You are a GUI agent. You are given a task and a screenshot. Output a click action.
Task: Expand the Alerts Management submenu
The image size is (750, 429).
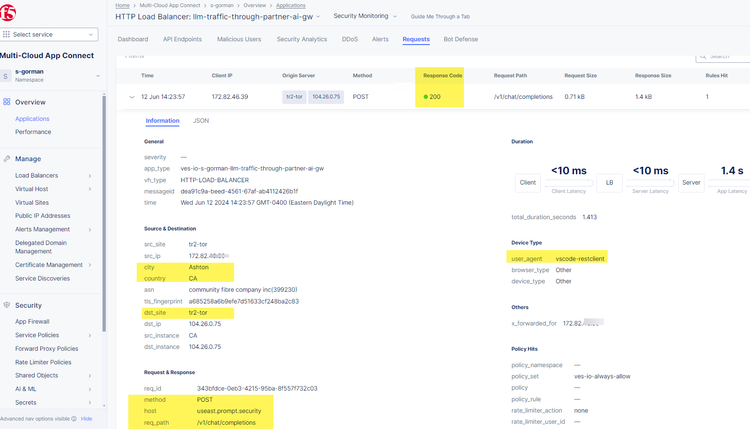90,230
